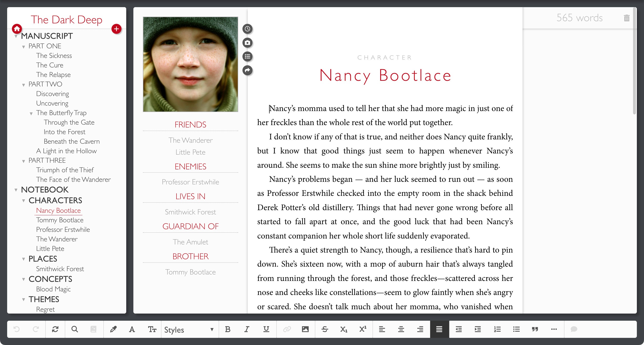Screen dimensions: 644x345
Task: Toggle italic formatting
Action: click(x=247, y=329)
